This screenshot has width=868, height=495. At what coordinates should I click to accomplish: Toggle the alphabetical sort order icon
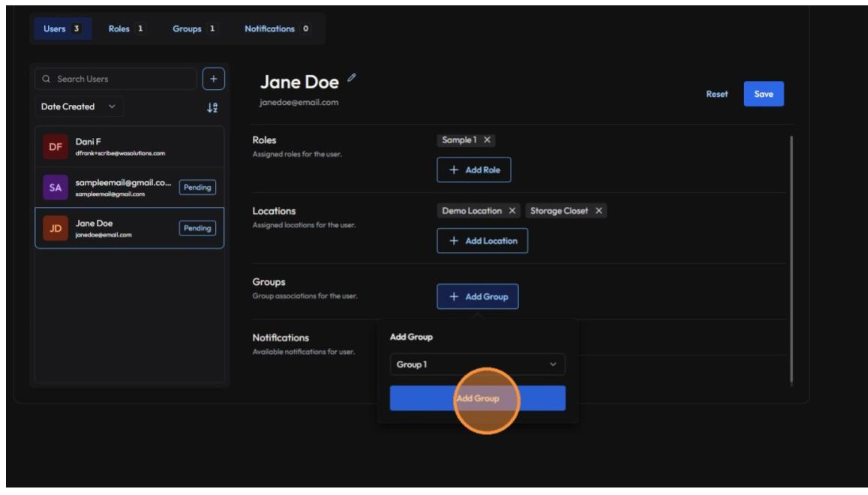click(x=212, y=107)
